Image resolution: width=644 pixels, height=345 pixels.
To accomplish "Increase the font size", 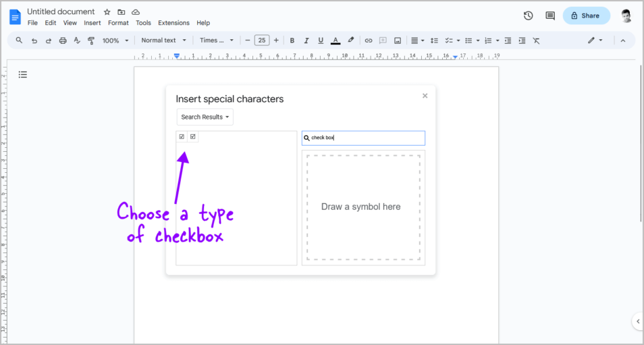I will pos(276,41).
